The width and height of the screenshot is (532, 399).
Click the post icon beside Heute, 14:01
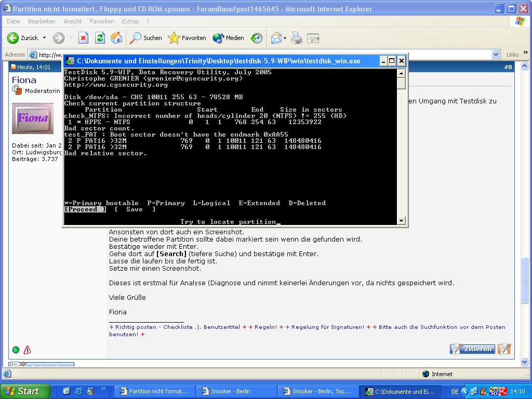pos(13,67)
